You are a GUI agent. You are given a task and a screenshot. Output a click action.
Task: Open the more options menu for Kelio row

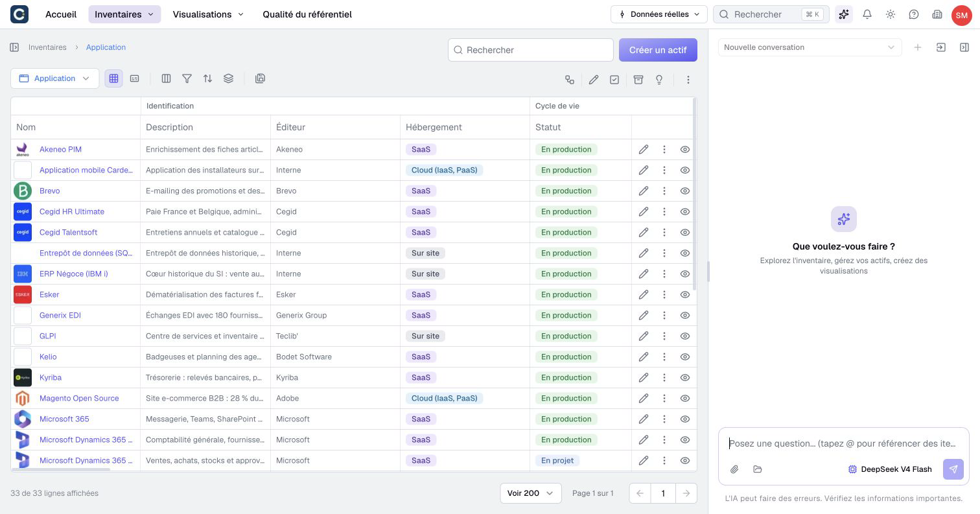(x=664, y=356)
